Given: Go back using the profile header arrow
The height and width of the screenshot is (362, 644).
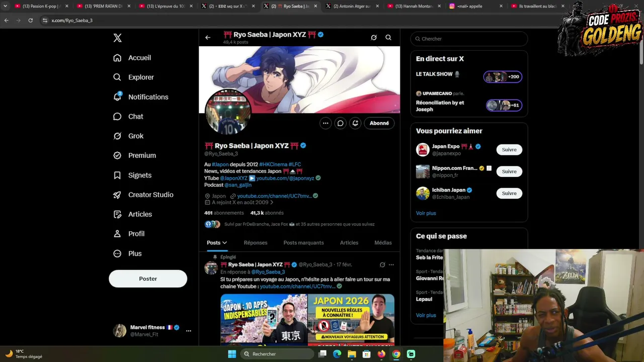Looking at the screenshot, I should click(x=208, y=38).
